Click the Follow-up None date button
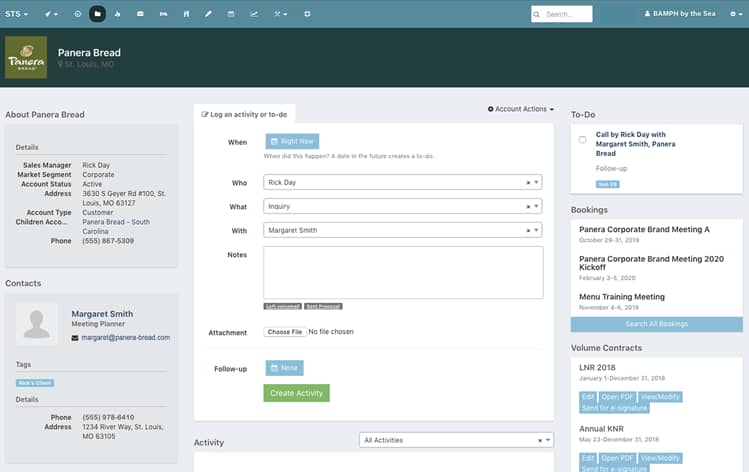Screen dimensions: 749x472 tap(285, 368)
